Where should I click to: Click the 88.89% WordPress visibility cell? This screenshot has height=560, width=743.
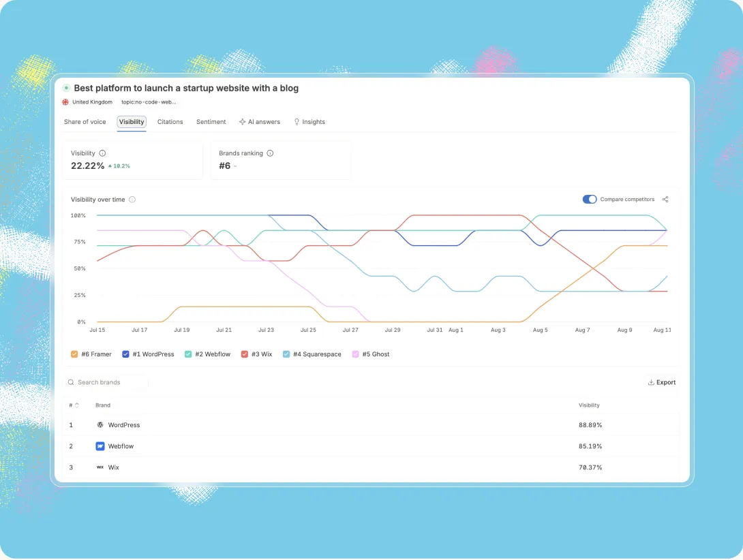pos(590,425)
